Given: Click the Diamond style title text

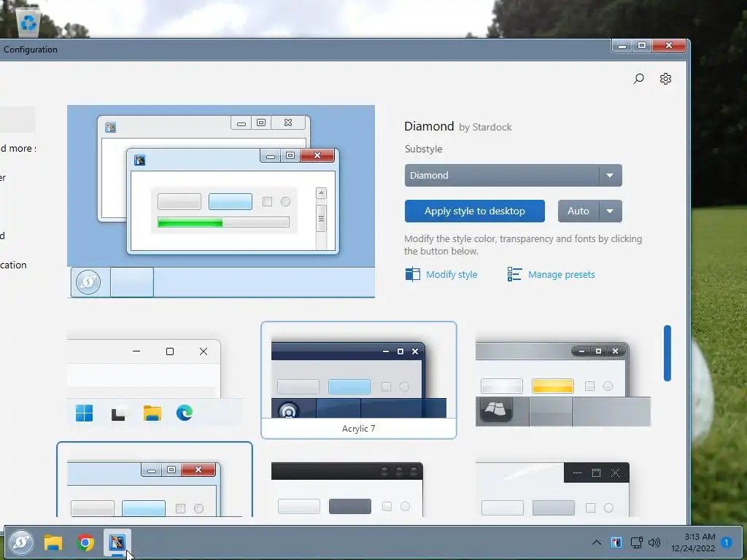Looking at the screenshot, I should 429,126.
